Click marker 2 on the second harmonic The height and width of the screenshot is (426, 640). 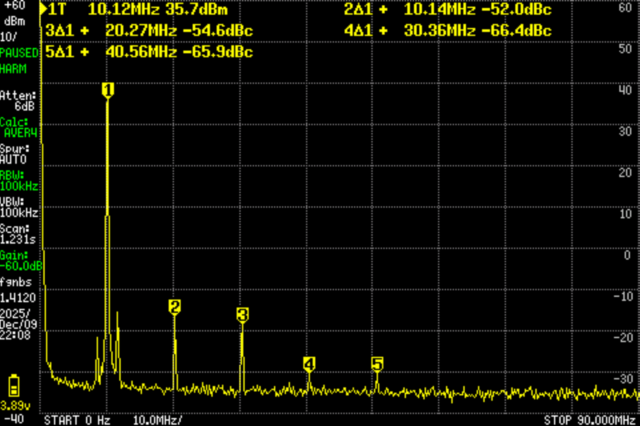click(x=175, y=307)
